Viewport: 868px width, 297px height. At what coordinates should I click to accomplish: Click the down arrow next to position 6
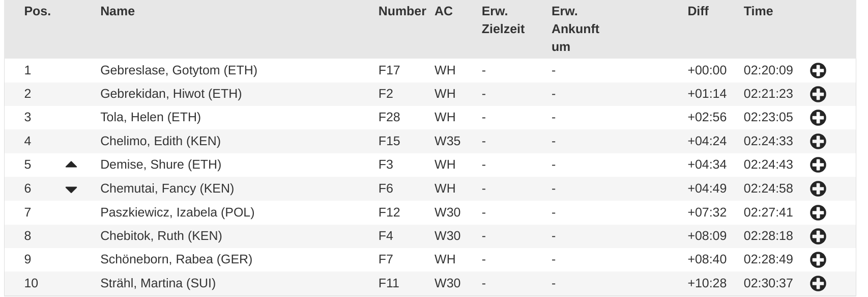click(71, 190)
